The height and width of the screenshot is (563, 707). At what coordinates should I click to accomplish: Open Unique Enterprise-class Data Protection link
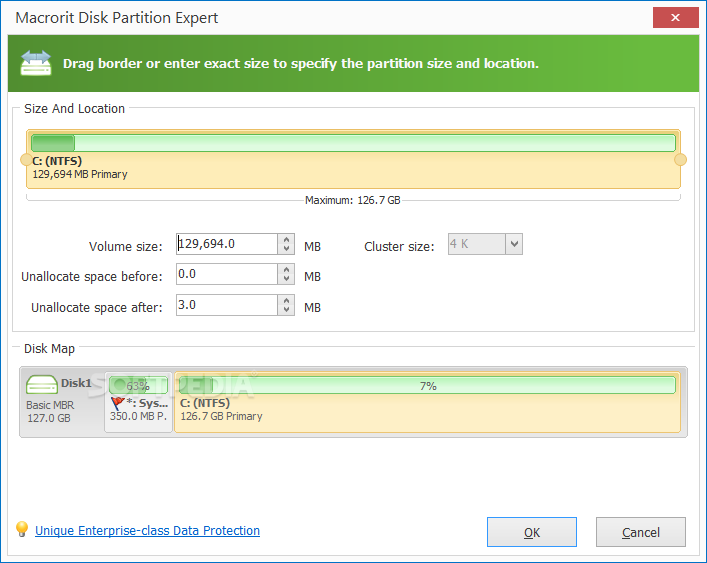coord(147,531)
